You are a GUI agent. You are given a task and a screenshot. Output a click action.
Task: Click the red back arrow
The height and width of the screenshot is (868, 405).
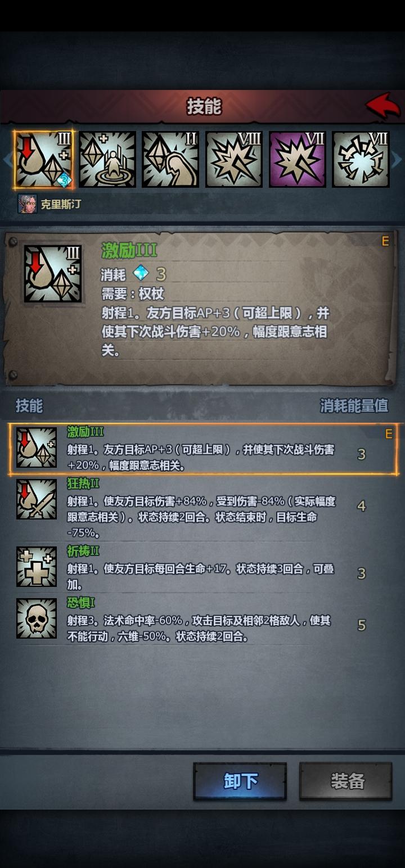[382, 106]
